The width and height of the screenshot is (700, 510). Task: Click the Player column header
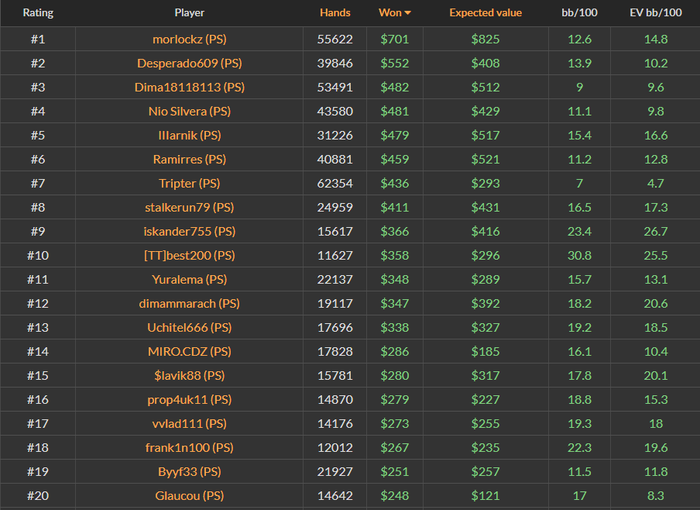pyautogui.click(x=189, y=14)
